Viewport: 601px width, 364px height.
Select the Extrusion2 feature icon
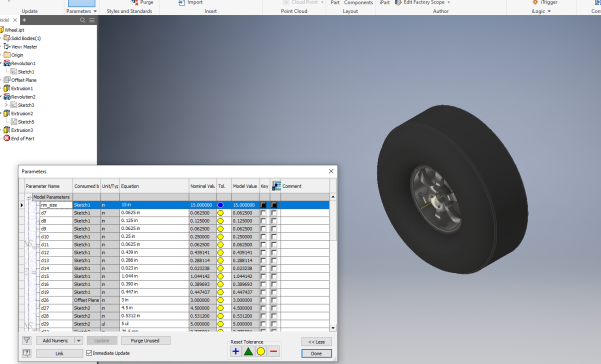(x=7, y=113)
